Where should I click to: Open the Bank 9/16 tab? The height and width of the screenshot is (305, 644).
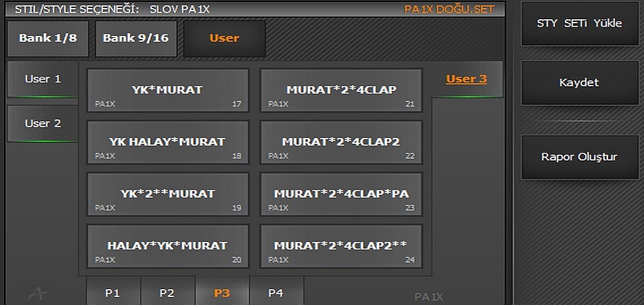pos(135,38)
